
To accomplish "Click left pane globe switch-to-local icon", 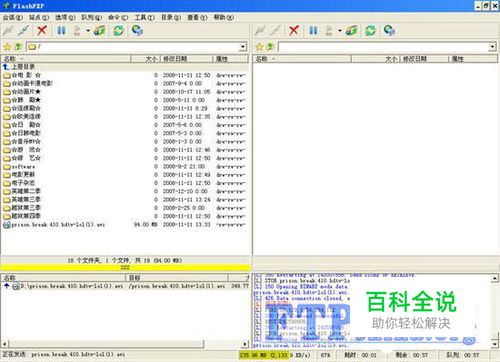I will (x=137, y=30).
